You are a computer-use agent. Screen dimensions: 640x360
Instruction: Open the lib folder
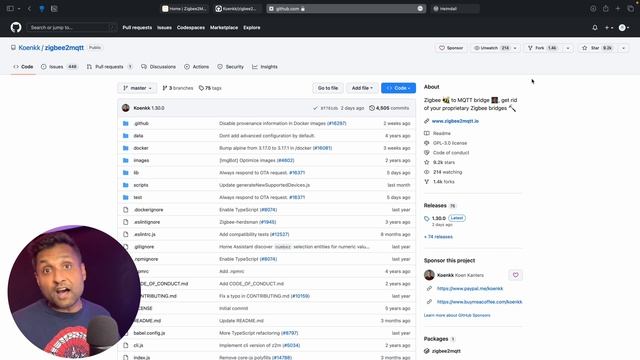[x=136, y=173]
